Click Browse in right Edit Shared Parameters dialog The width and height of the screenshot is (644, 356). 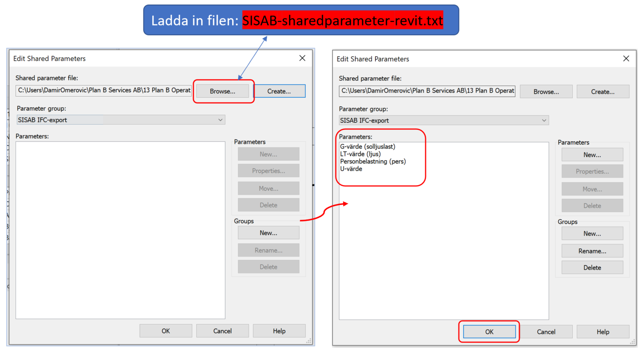click(546, 92)
